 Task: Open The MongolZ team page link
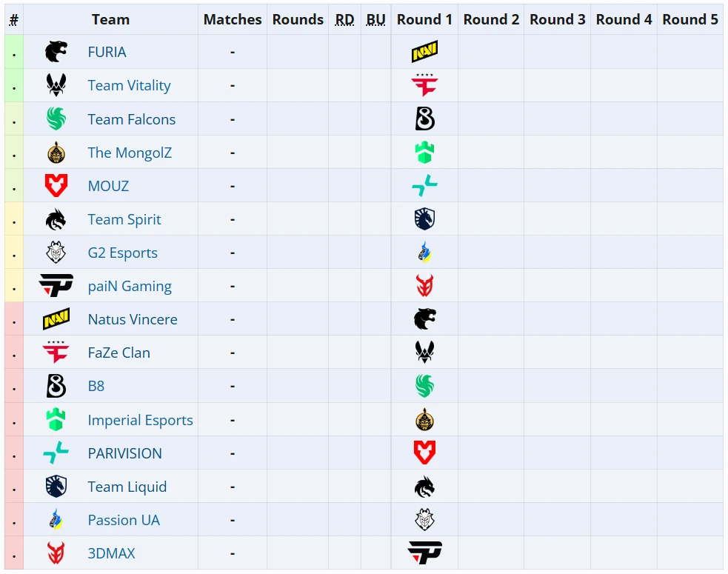[x=130, y=153]
